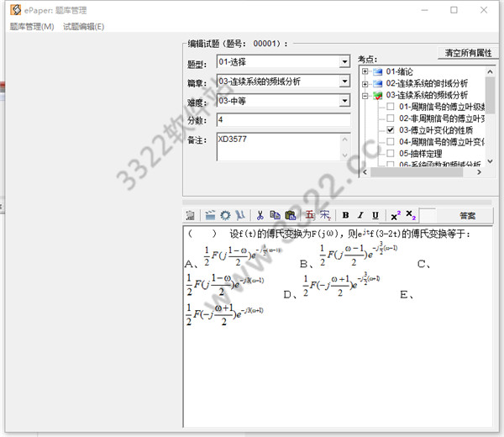
Task: Click the 备注 text area with XD3577
Action: [x=278, y=146]
